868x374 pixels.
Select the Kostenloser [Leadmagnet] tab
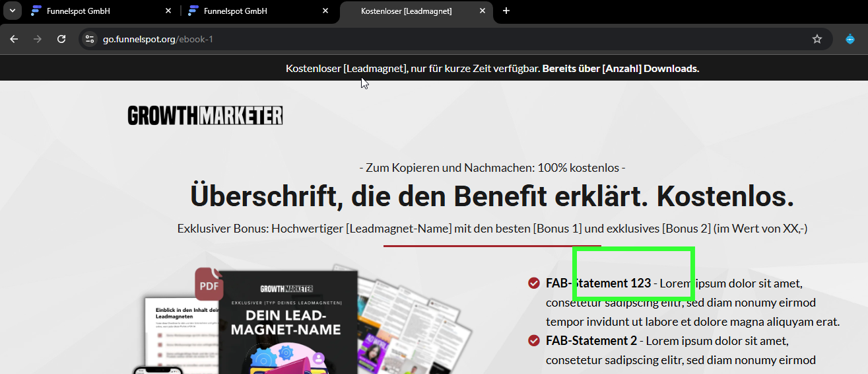[417, 11]
